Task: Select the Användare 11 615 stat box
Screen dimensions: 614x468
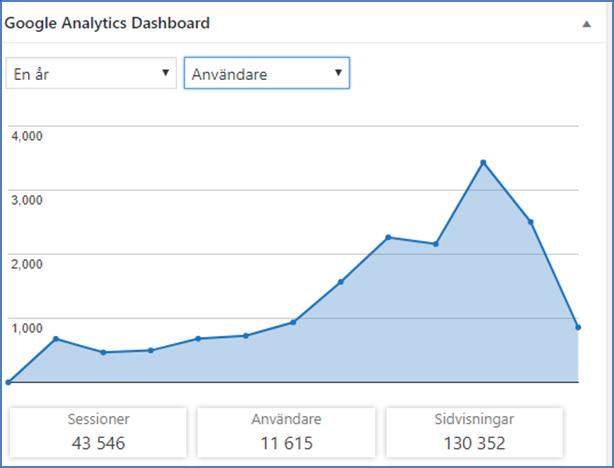Action: [x=286, y=432]
